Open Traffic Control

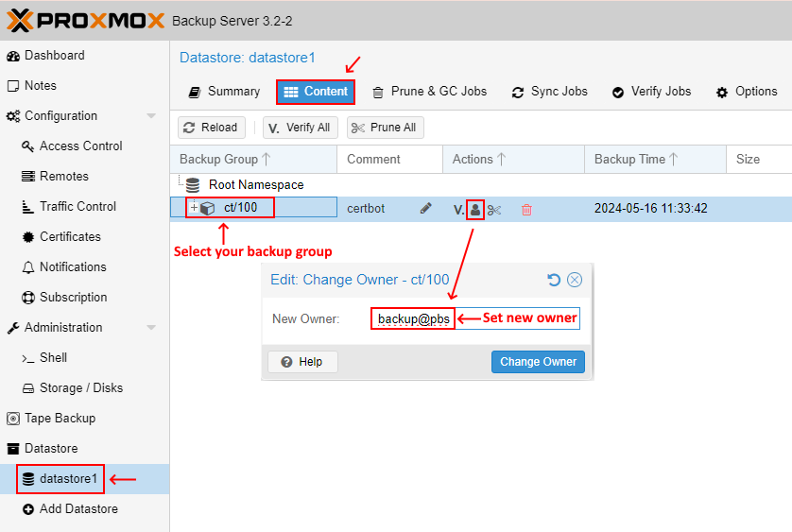(69, 207)
